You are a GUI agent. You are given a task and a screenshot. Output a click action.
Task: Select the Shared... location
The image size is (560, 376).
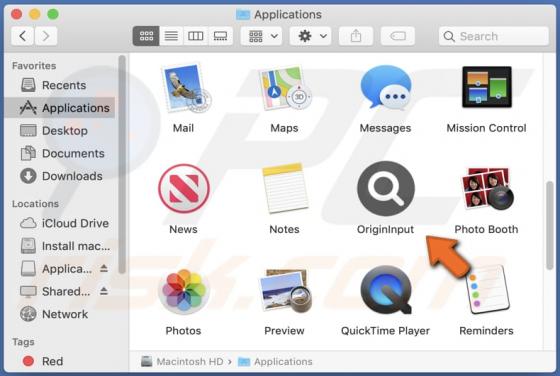coord(56,292)
